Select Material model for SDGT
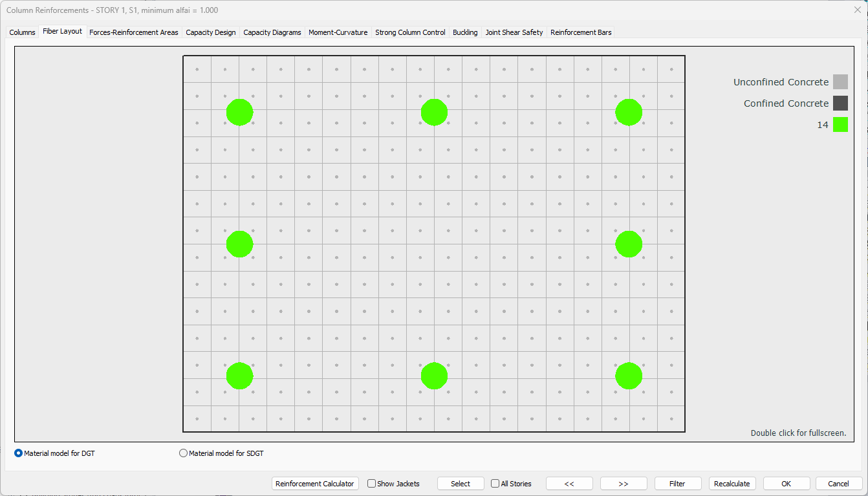This screenshot has width=868, height=496. [183, 453]
